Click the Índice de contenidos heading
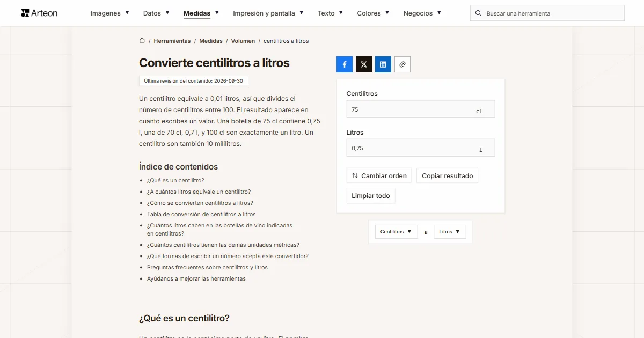Image resolution: width=644 pixels, height=338 pixels. coord(179,166)
